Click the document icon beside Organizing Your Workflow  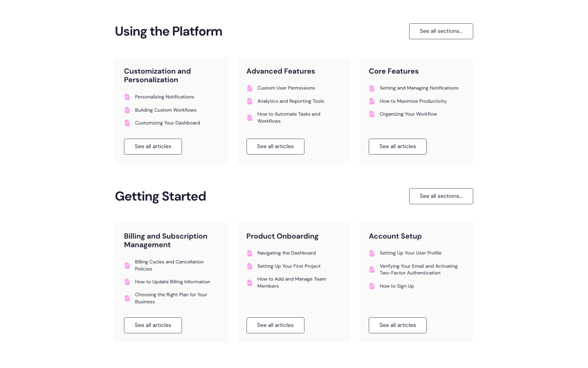tap(372, 114)
